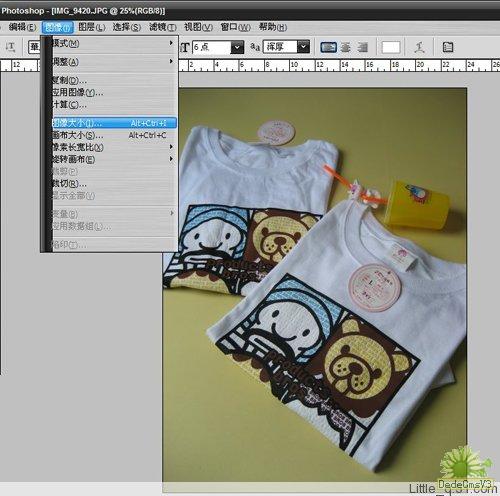Screen dimensions: 500x496
Task: Click the font family field
Action: point(34,47)
